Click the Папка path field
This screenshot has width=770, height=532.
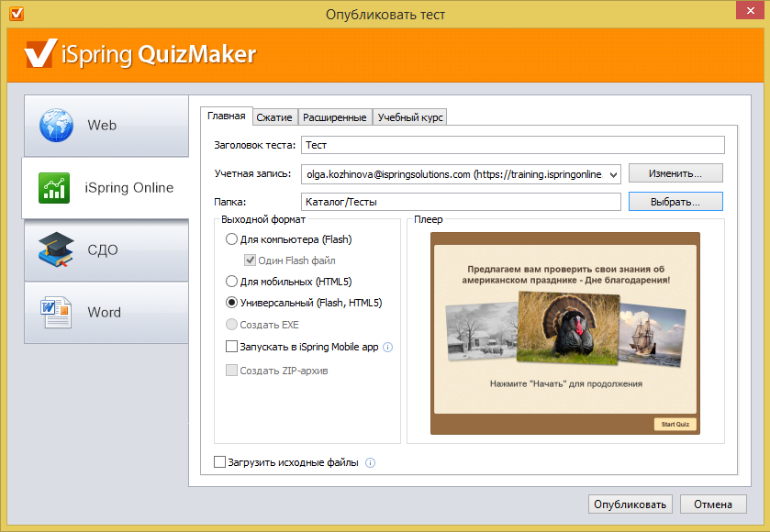(x=461, y=202)
